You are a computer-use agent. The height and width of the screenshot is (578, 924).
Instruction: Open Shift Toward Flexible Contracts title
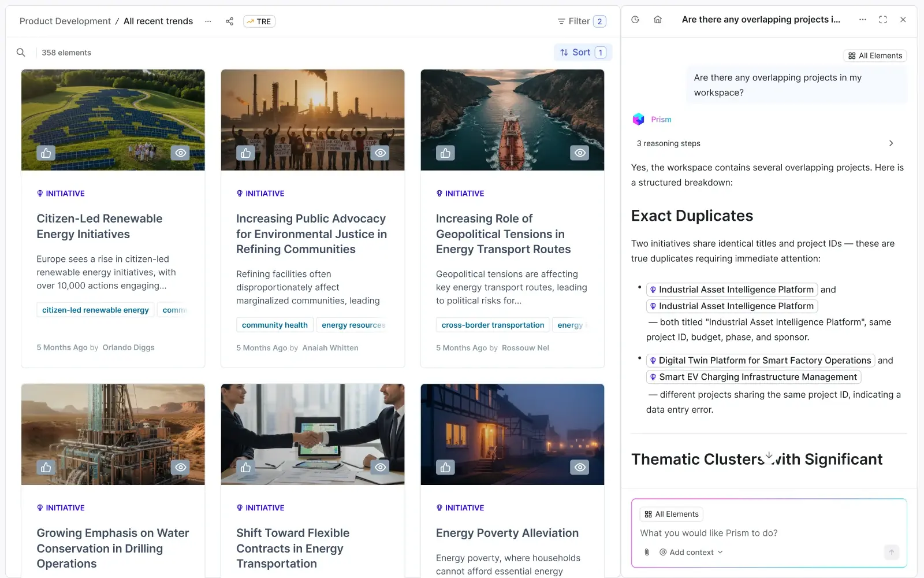click(293, 549)
